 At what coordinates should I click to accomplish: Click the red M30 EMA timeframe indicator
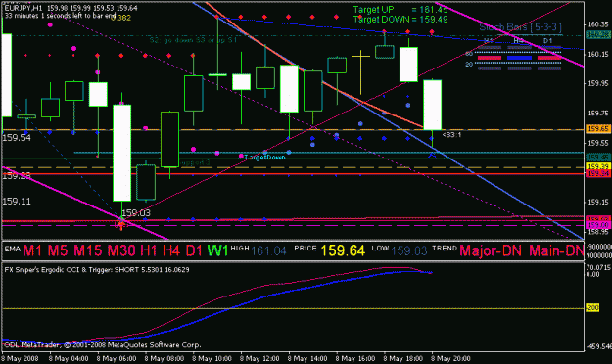[x=121, y=250]
